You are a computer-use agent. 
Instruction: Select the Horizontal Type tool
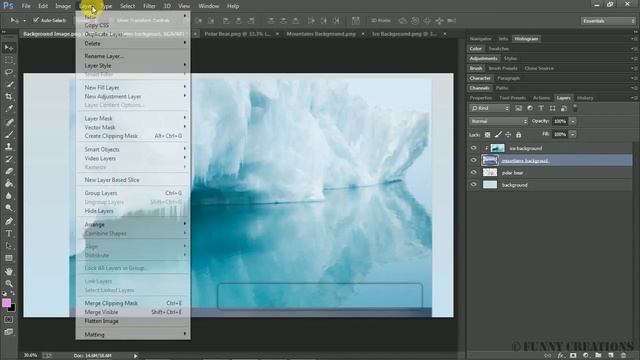[x=9, y=234]
